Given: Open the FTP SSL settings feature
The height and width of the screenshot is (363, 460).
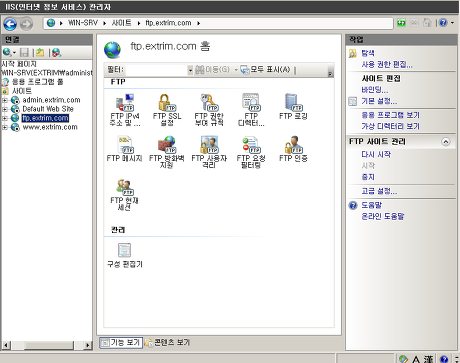Looking at the screenshot, I should pyautogui.click(x=167, y=110).
